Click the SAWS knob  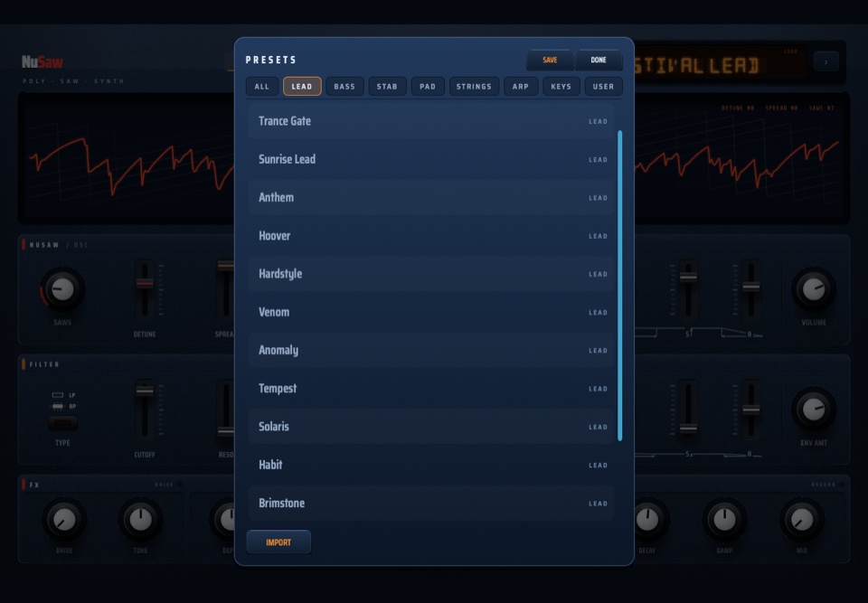62,289
